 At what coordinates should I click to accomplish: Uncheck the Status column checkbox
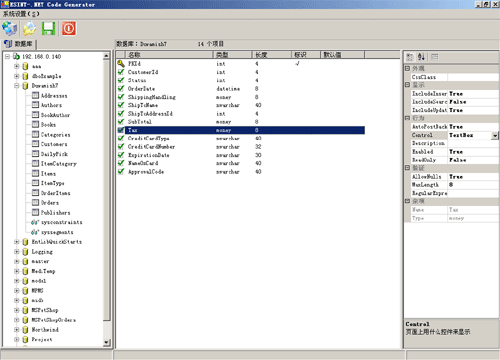tap(121, 80)
